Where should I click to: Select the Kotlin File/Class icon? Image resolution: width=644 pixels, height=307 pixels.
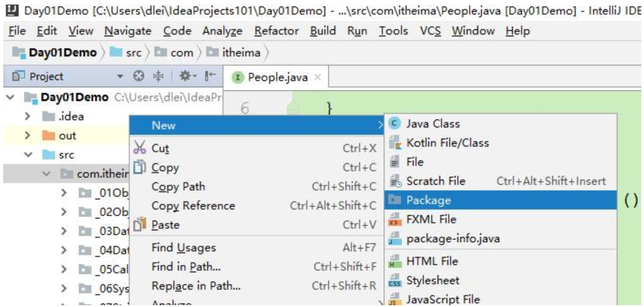[395, 143]
